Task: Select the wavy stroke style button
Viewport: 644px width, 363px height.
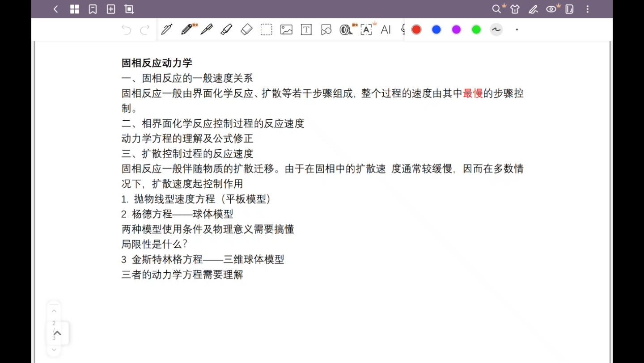Action: (x=496, y=30)
